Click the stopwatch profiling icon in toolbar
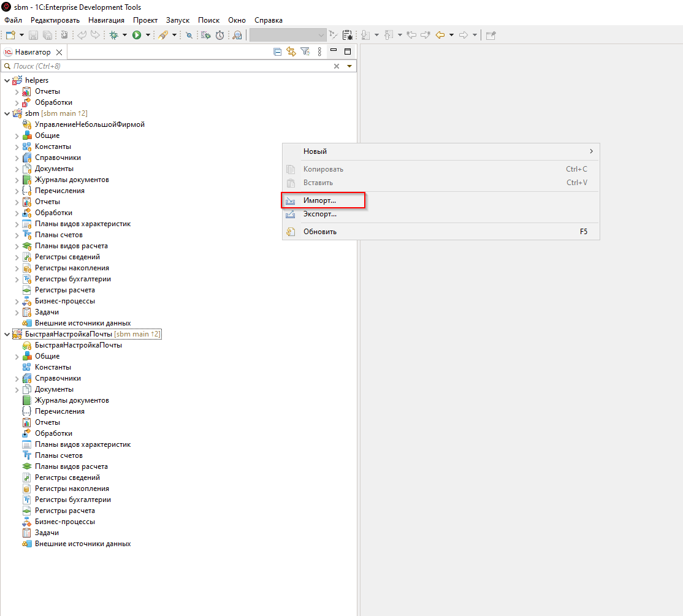 click(x=219, y=36)
